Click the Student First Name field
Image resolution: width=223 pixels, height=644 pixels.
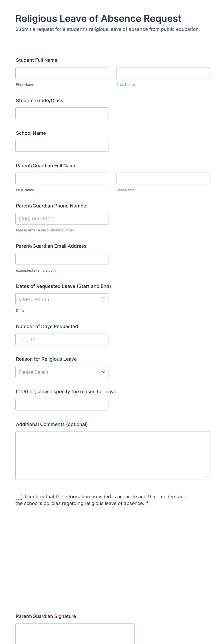[62, 73]
